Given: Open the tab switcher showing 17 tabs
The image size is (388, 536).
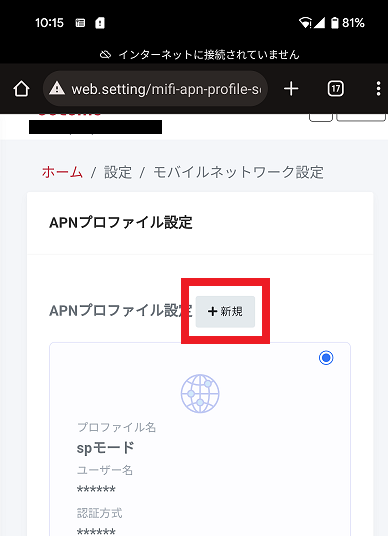Looking at the screenshot, I should (335, 89).
